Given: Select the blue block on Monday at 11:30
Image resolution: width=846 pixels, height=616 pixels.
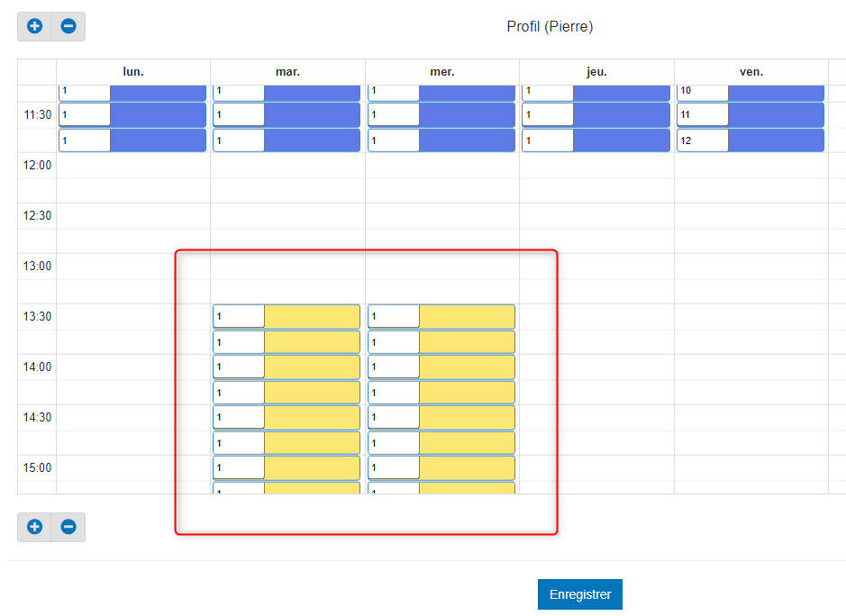Looking at the screenshot, I should click(x=158, y=114).
